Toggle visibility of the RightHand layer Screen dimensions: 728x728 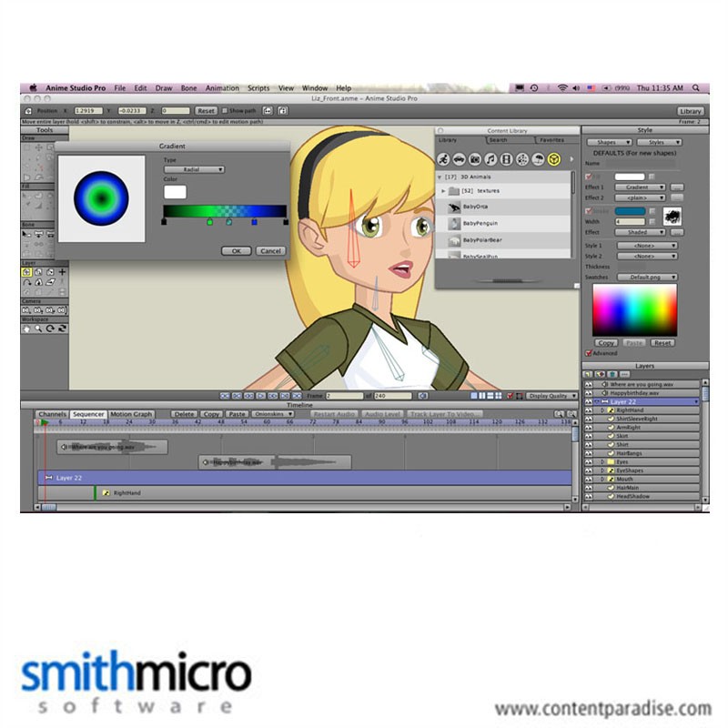coord(589,410)
